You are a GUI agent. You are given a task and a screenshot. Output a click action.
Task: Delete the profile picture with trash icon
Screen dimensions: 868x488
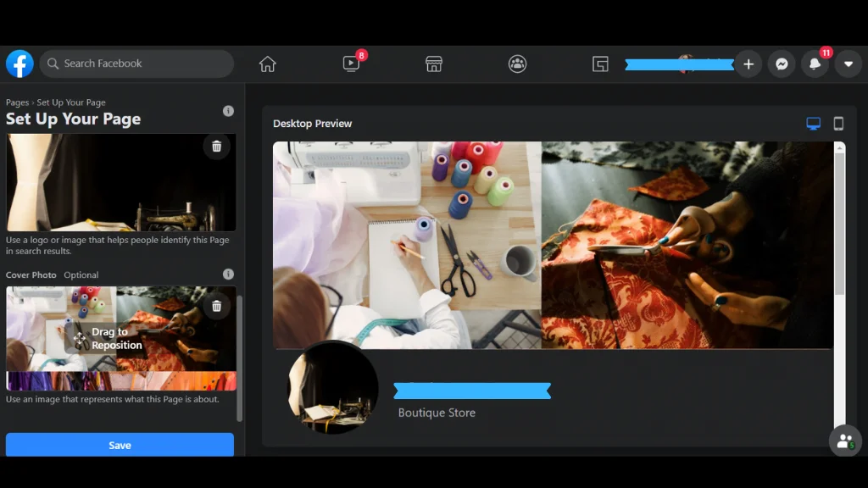click(216, 146)
